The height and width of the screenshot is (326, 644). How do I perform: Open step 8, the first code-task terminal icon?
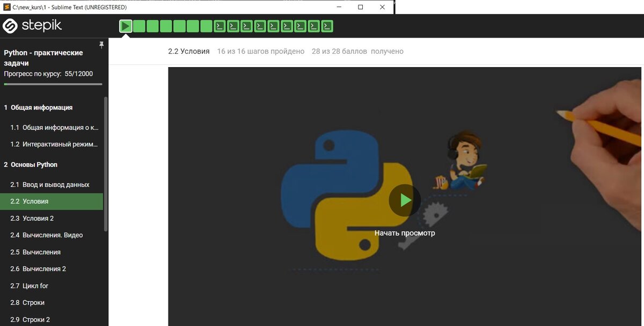pyautogui.click(x=219, y=26)
